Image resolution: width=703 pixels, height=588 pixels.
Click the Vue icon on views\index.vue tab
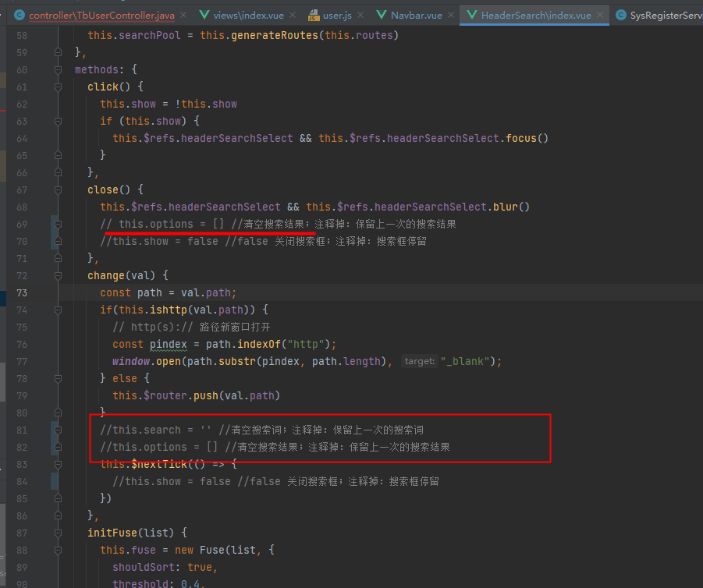click(x=204, y=16)
